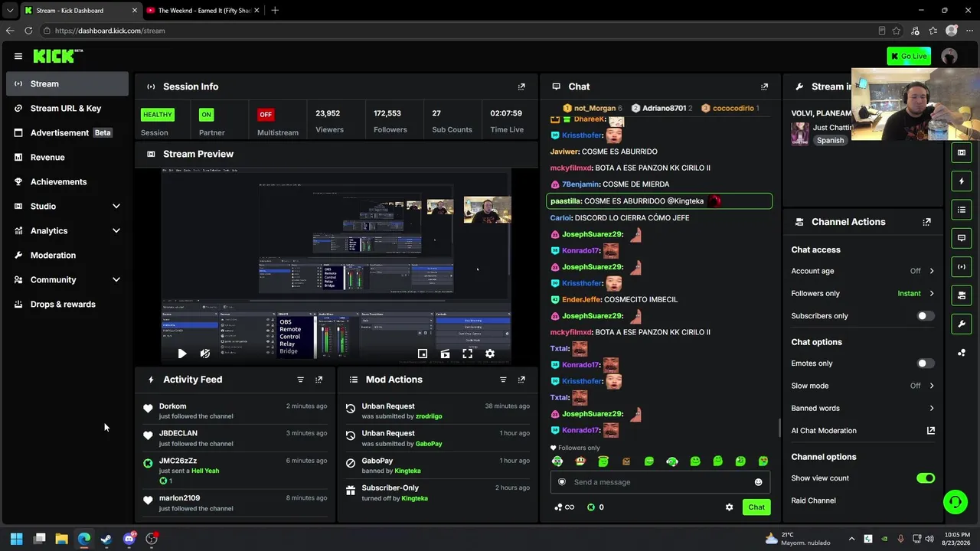Toggle Subscribers only switch
The image size is (980, 551).
(x=926, y=315)
